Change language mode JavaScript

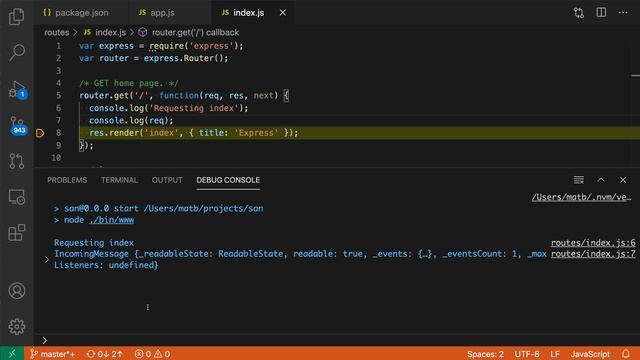tap(590, 353)
